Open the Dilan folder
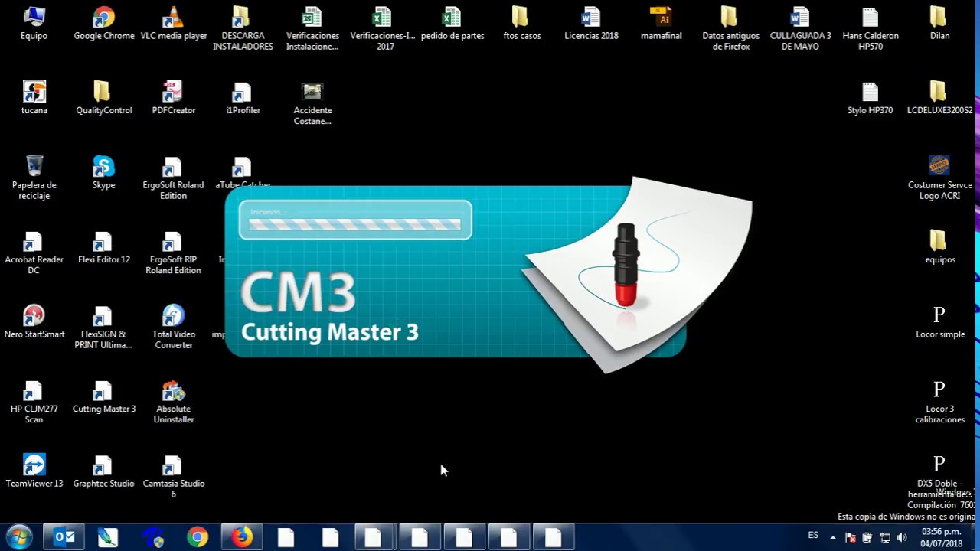This screenshot has height=551, width=980. tap(939, 24)
